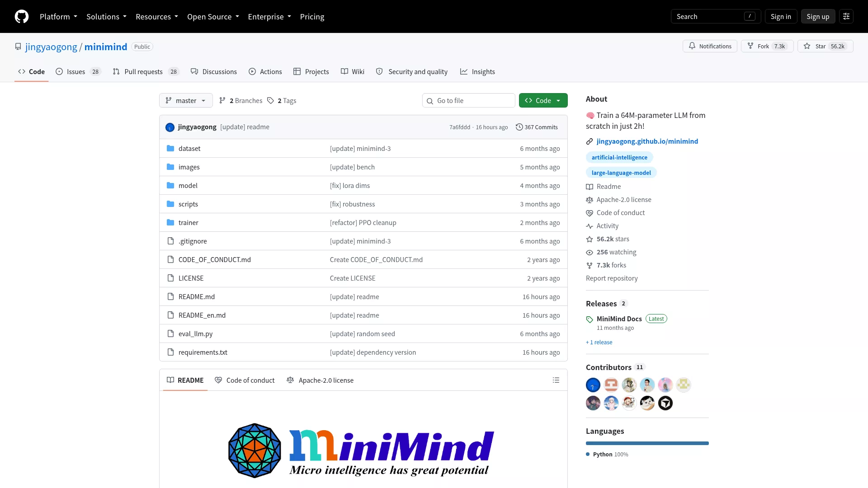
Task: Expand the Solutions menu
Action: pos(106,17)
